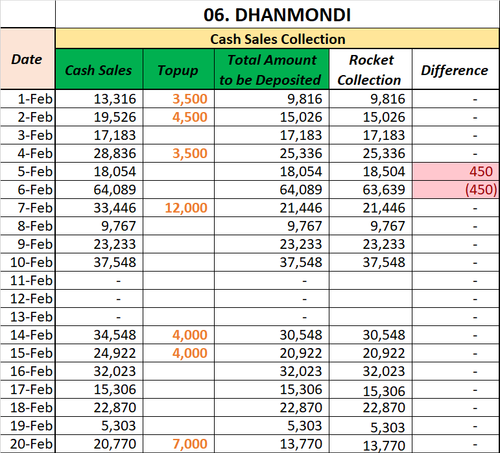Select cash sales value 34,548

99,335
